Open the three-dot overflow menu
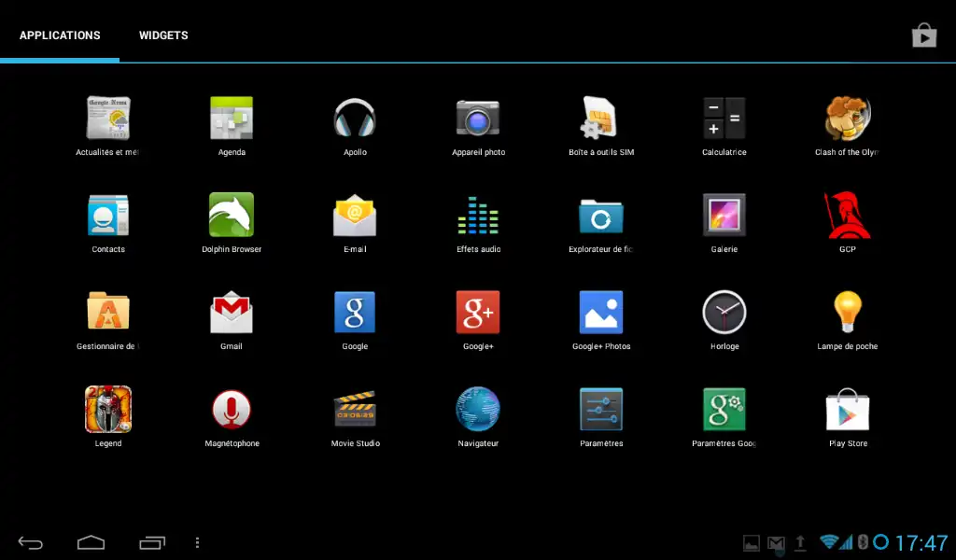 pos(197,542)
